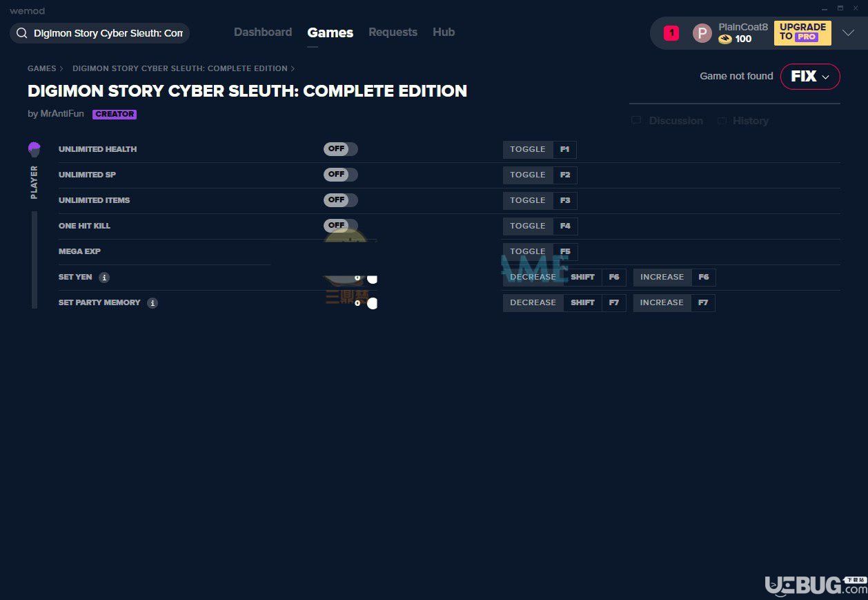Go to the Dashboard tab

point(263,32)
